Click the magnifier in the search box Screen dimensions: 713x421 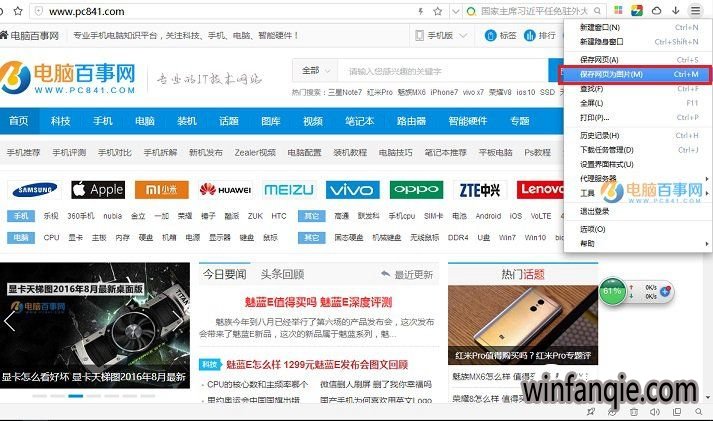point(598,11)
